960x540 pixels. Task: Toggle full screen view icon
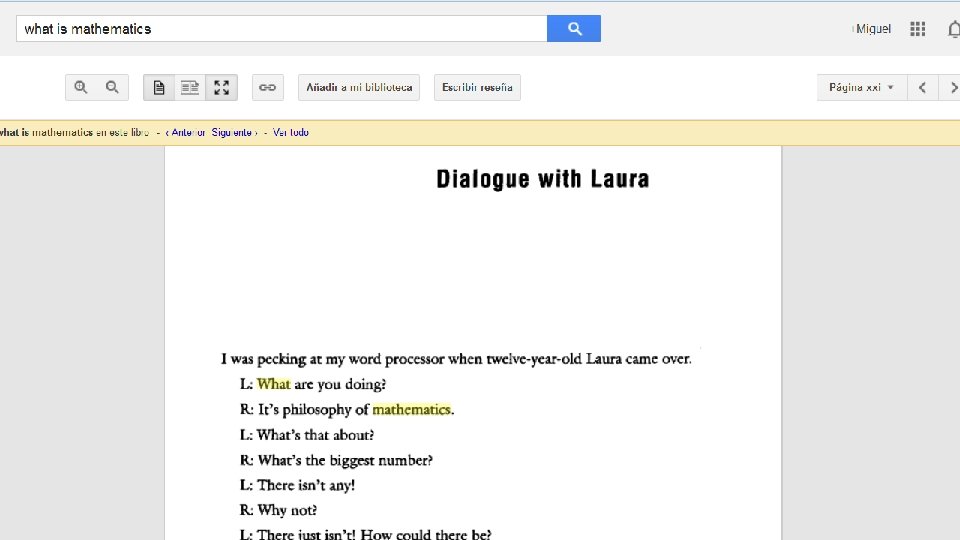point(222,88)
